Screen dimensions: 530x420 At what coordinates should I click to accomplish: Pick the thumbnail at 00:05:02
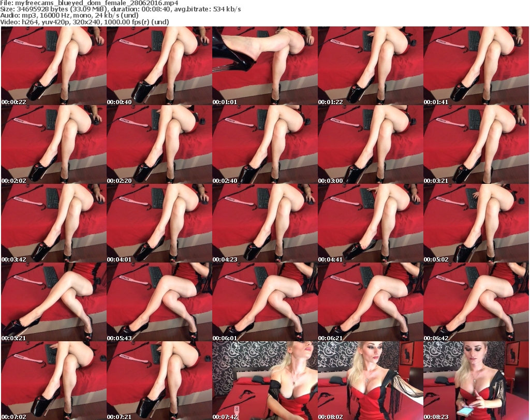(x=476, y=223)
